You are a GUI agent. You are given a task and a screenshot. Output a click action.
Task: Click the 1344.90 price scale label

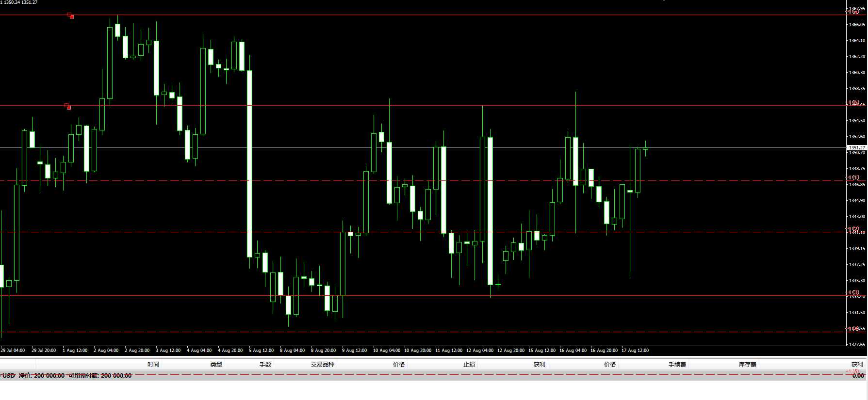click(857, 201)
